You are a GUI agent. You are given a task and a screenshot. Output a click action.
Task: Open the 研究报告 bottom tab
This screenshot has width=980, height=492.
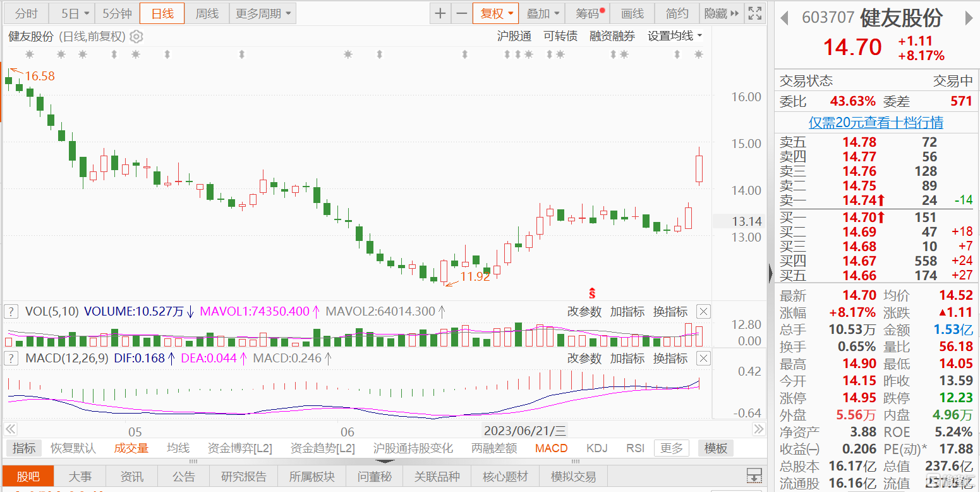pos(245,476)
